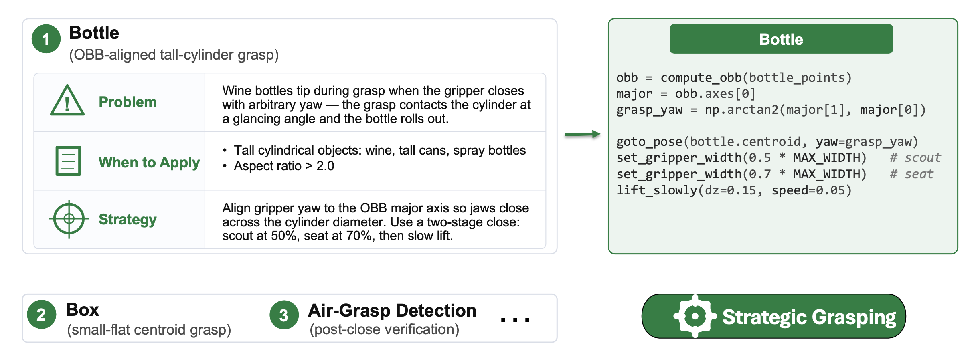
Task: Open the Air-Grasp Detection entry
Action: [x=392, y=319]
